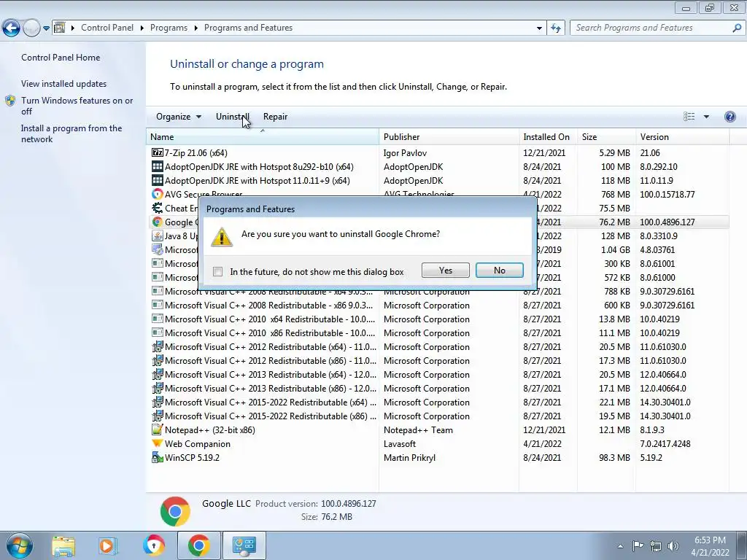Cancel uninstall by clicking No
The width and height of the screenshot is (747, 560).
point(499,270)
